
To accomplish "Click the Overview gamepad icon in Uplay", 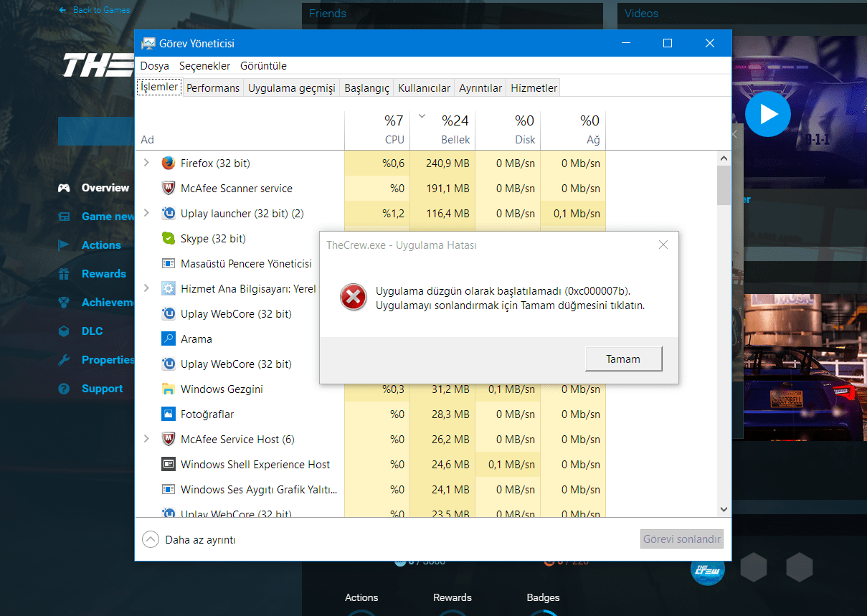I will tap(65, 188).
